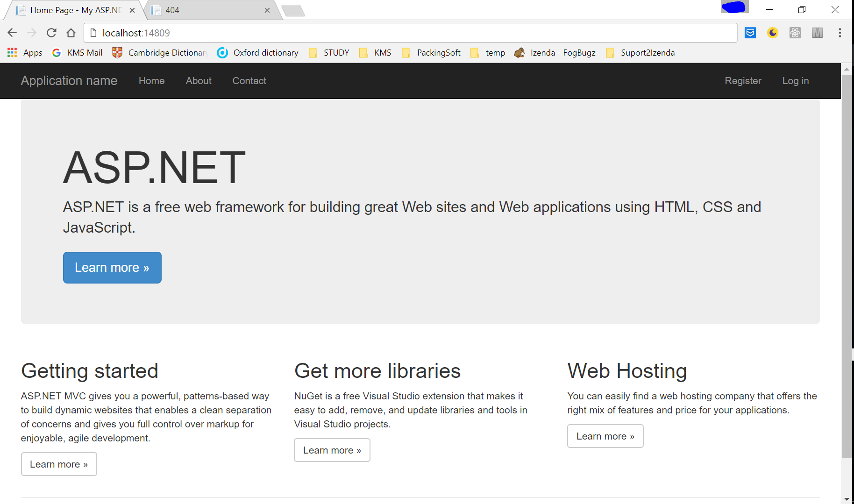Close the 404 browser tab
The width and height of the screenshot is (854, 504).
[267, 10]
